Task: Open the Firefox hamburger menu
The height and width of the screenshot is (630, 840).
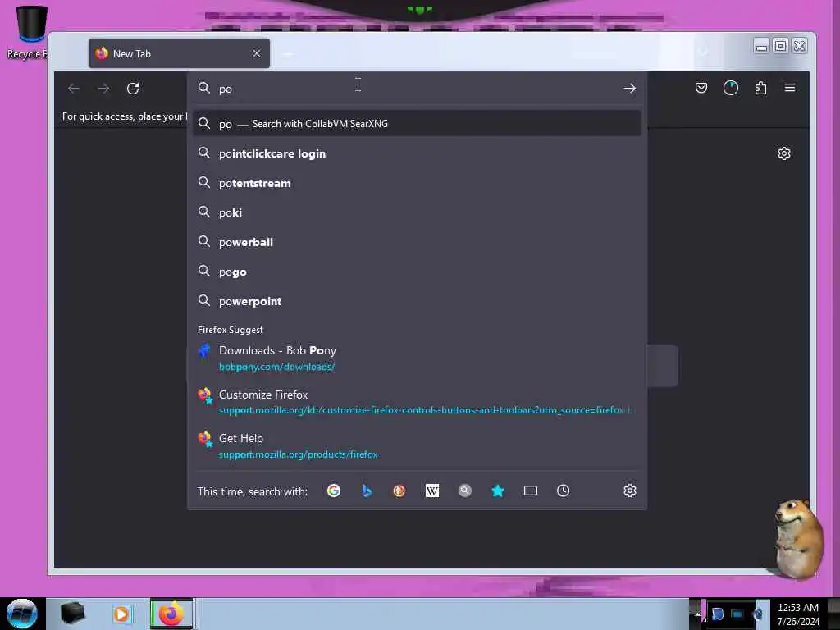Action: tap(790, 87)
